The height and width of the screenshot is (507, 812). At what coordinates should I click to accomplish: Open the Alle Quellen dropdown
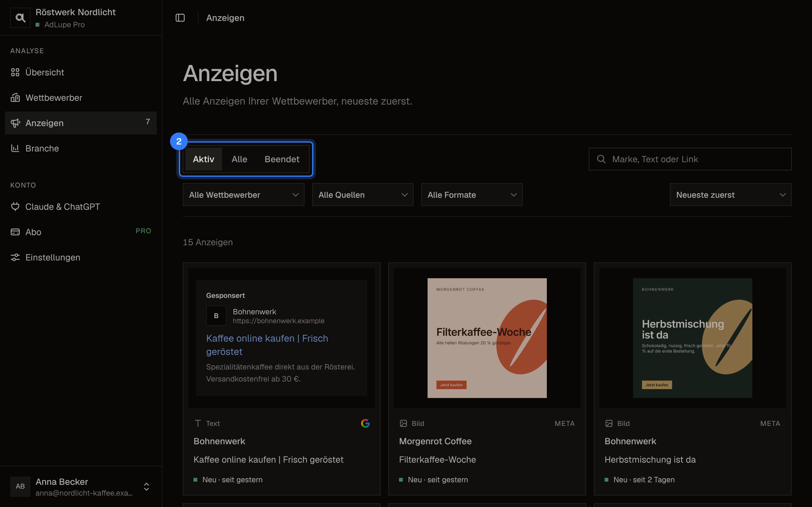[x=362, y=195]
